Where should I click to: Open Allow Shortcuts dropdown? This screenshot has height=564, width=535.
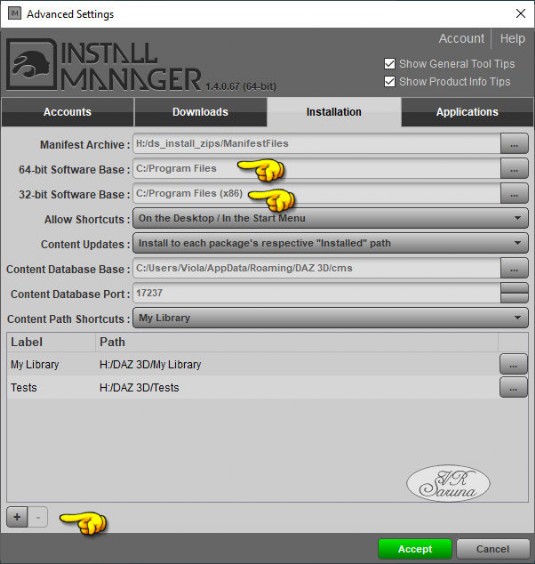tap(330, 218)
